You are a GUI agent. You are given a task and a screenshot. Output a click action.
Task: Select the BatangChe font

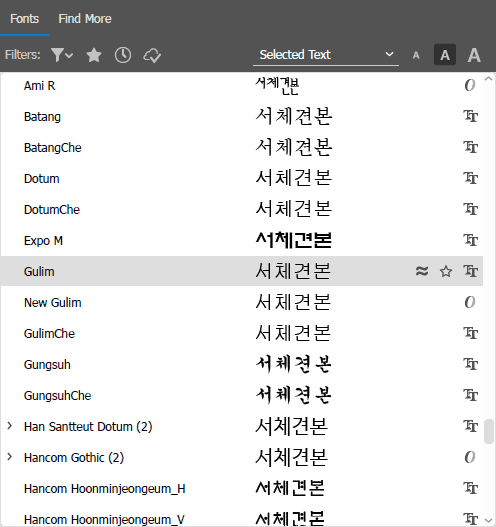click(52, 148)
